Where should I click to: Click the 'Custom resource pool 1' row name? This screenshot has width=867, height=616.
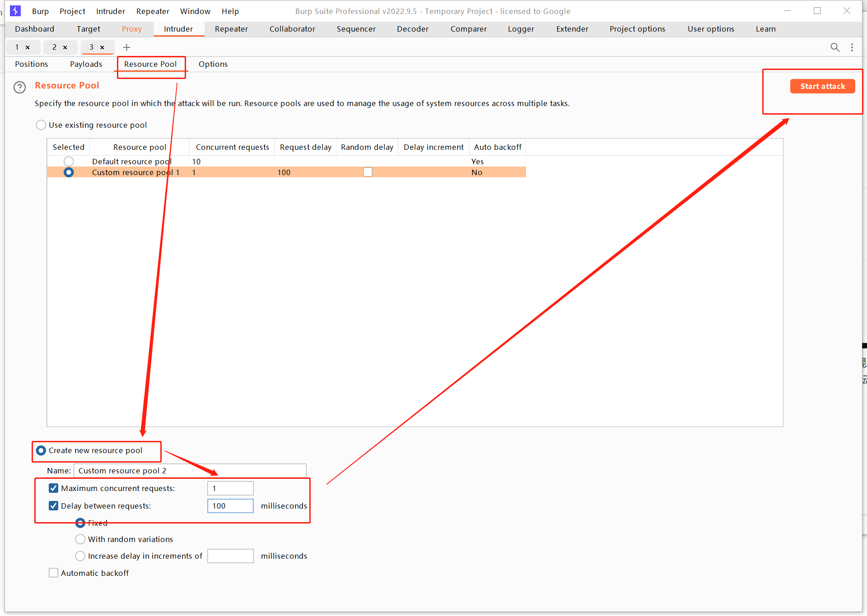pyautogui.click(x=135, y=172)
